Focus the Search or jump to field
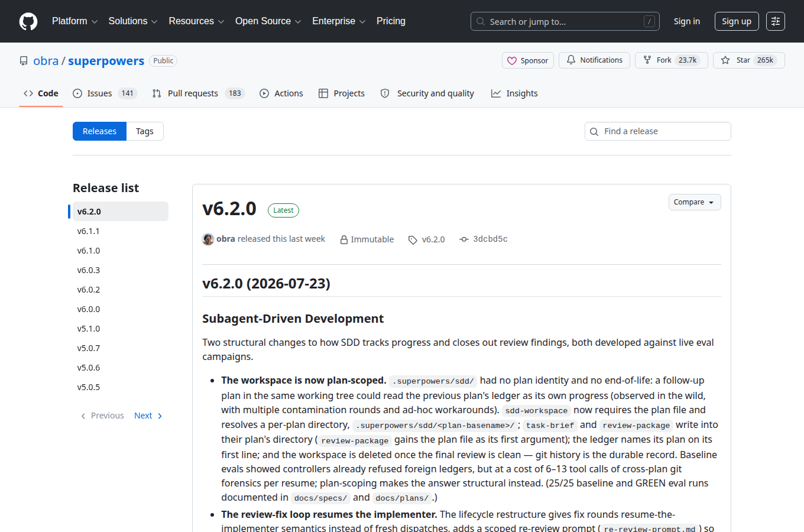 [565, 21]
